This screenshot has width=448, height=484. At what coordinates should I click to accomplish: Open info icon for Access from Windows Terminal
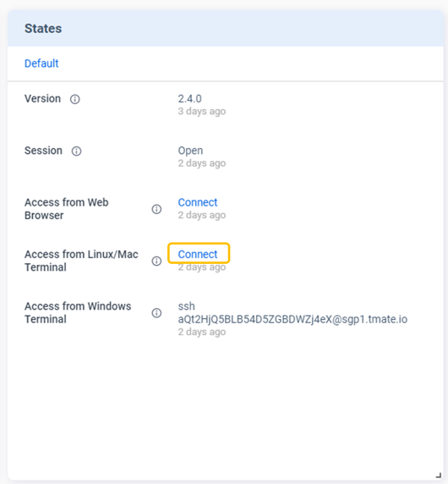pos(156,313)
